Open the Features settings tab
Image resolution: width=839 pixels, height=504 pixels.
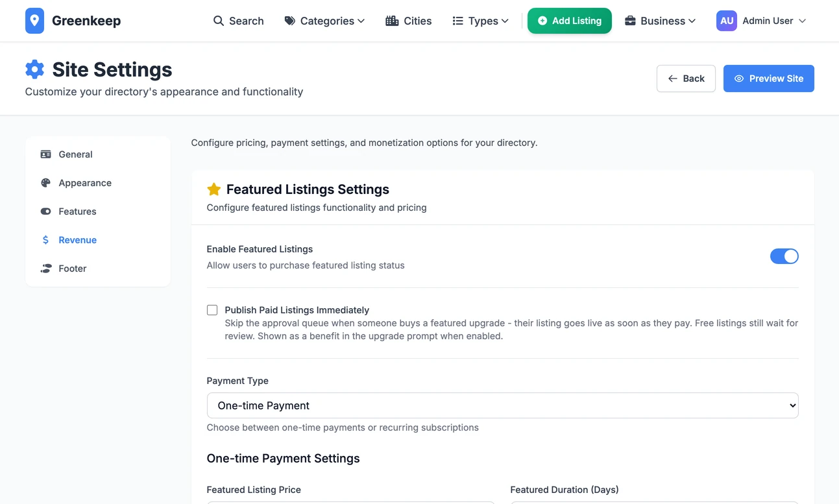coord(98,211)
